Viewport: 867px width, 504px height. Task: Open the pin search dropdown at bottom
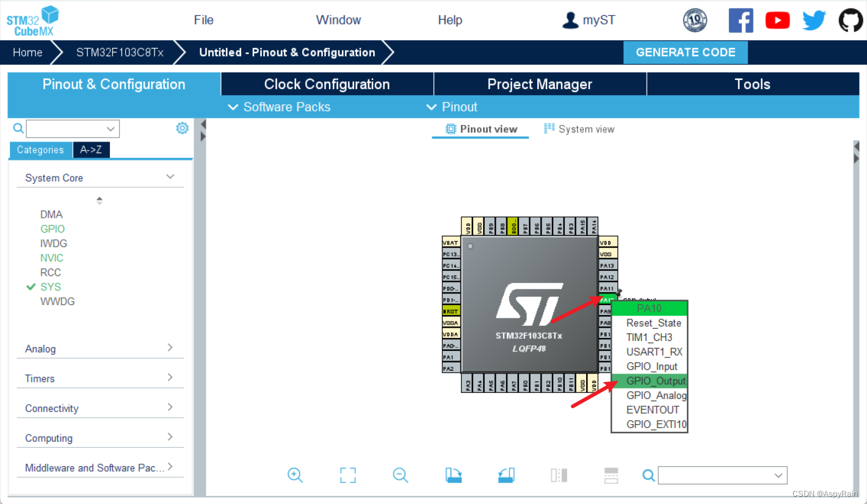(x=778, y=475)
